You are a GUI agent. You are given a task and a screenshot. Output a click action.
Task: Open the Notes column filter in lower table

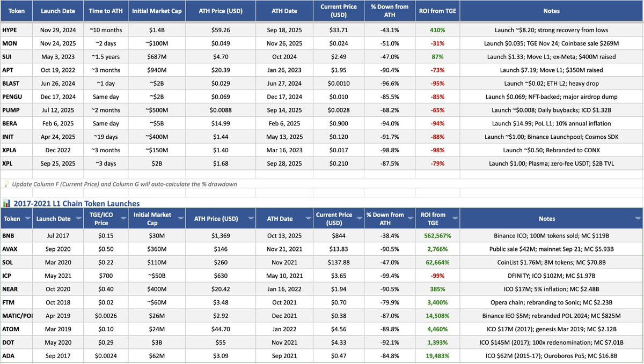pyautogui.click(x=638, y=219)
